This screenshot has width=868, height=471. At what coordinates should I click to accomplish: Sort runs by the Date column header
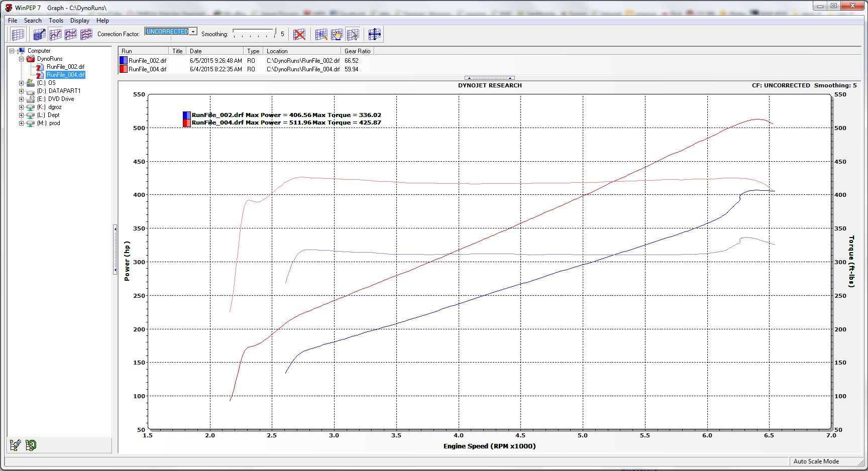coord(215,51)
